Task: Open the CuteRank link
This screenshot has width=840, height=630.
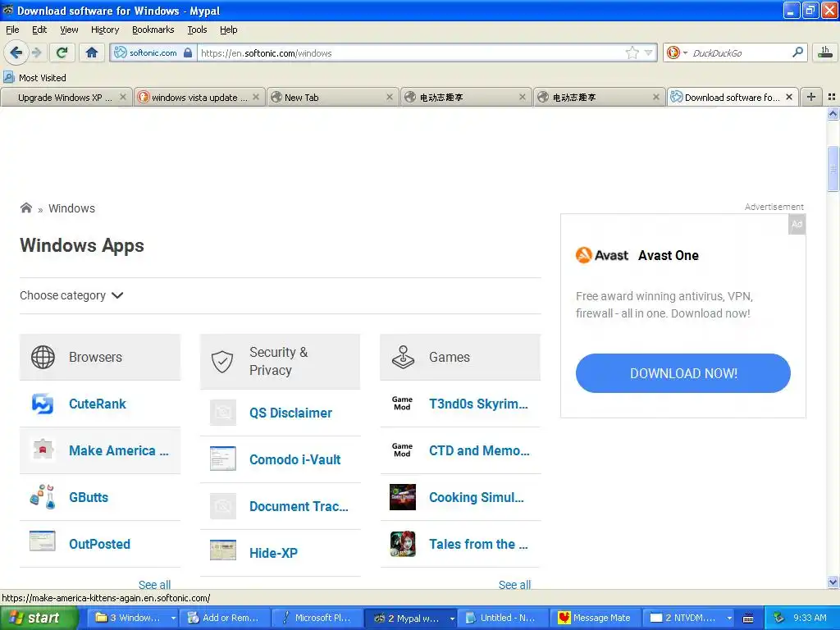Action: coord(98,404)
